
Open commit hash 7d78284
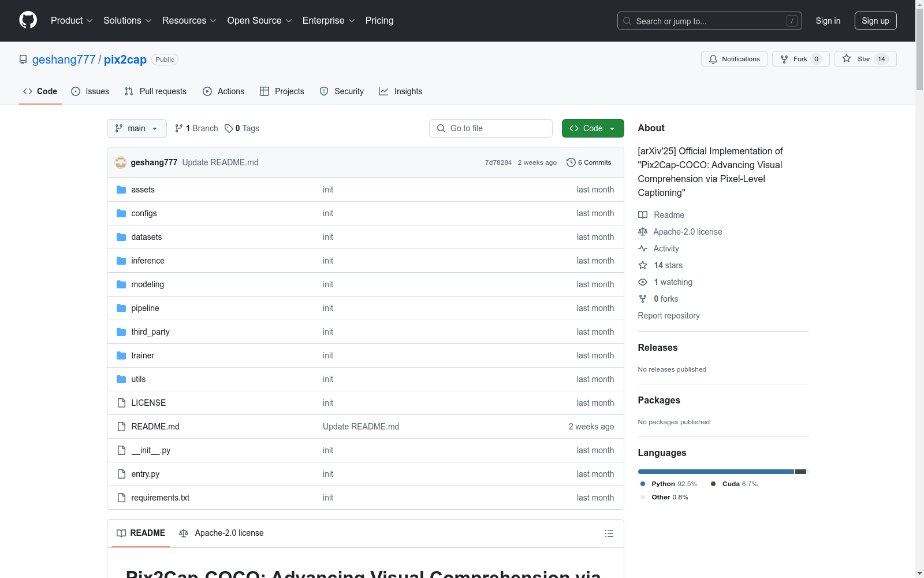tap(498, 162)
